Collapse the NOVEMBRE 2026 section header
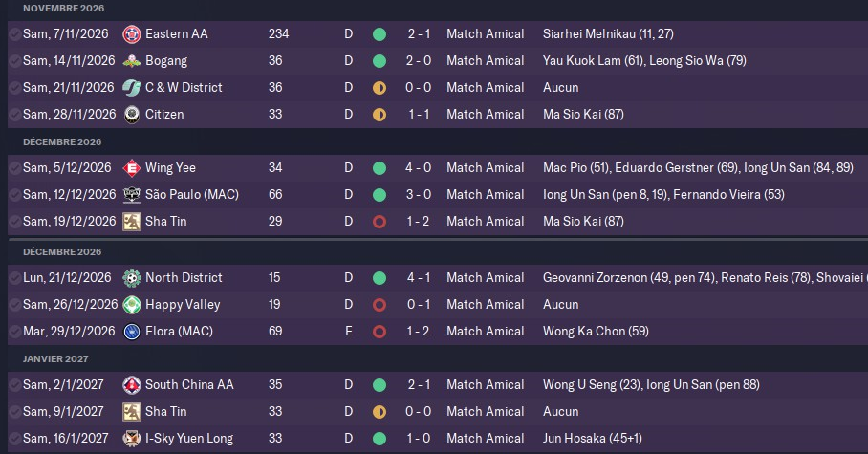 63,8
